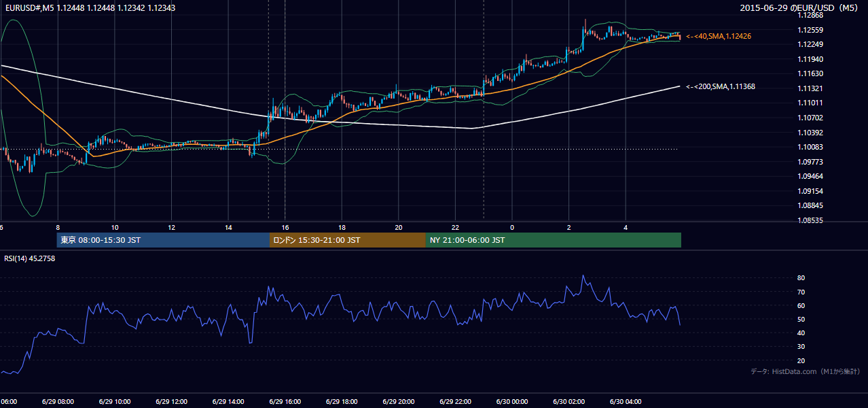The width and height of the screenshot is (868, 408).
Task: Click price axis value 1.12559
Action: click(810, 30)
